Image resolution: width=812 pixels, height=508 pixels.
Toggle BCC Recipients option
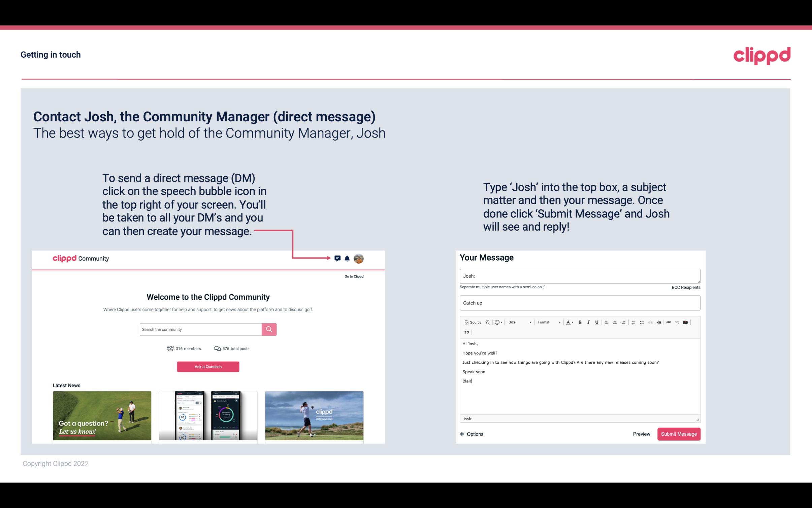click(686, 287)
